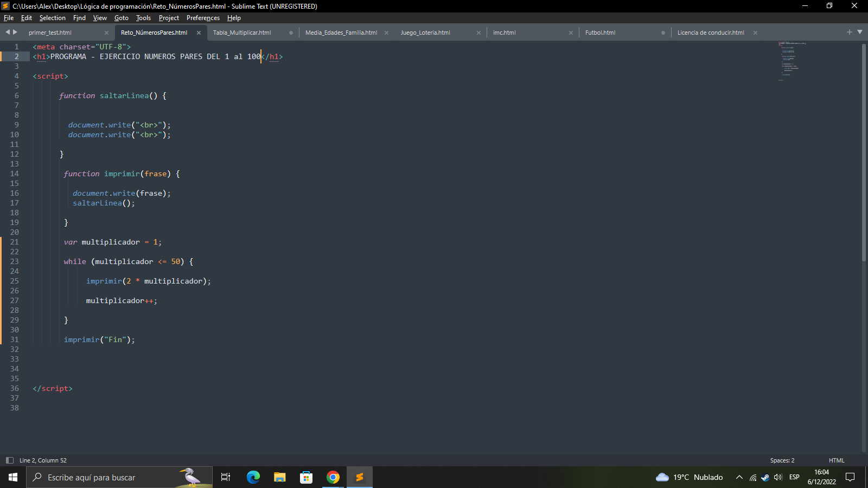Switch to Media_Edades_Familia.html tab
This screenshot has width=868, height=488.
(341, 33)
